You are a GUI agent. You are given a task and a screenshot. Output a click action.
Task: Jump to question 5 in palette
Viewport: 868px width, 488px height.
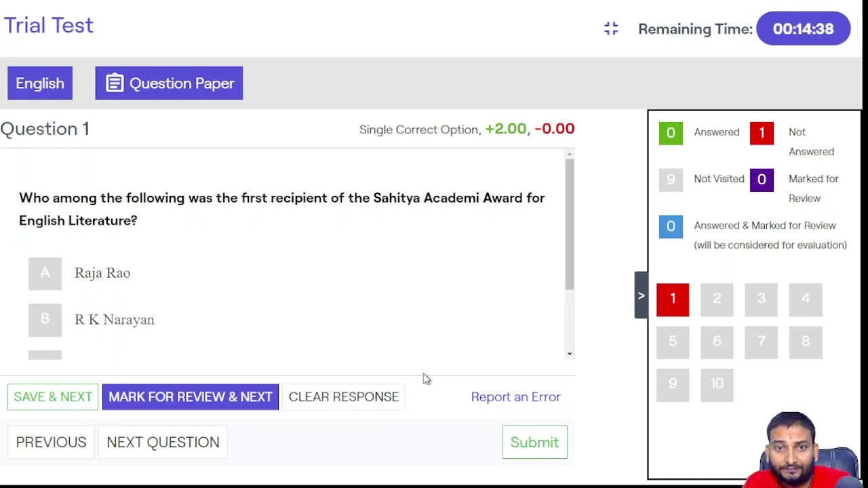click(673, 342)
